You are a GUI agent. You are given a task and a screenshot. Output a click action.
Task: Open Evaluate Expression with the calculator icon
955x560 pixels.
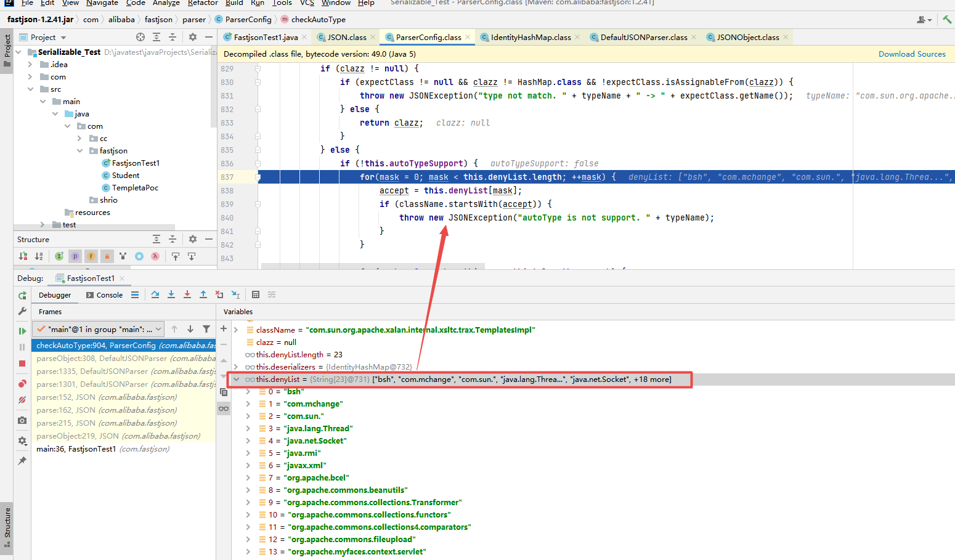point(255,294)
